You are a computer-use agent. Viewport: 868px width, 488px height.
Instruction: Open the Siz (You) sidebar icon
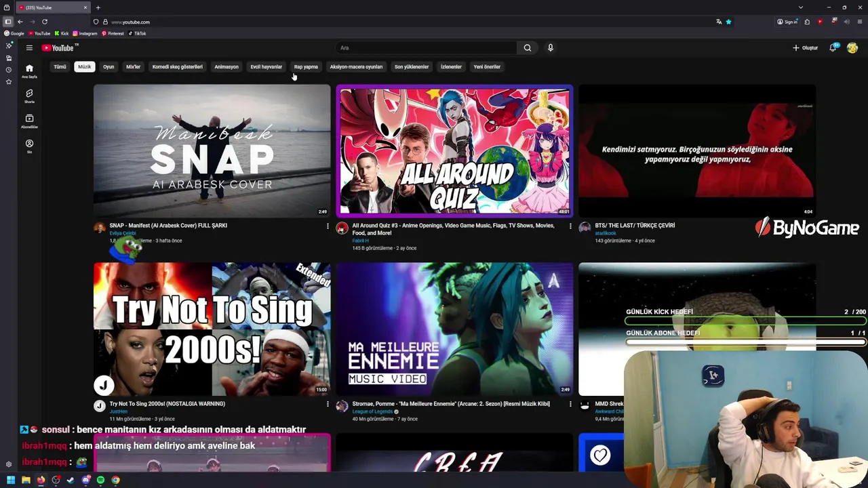(x=29, y=146)
